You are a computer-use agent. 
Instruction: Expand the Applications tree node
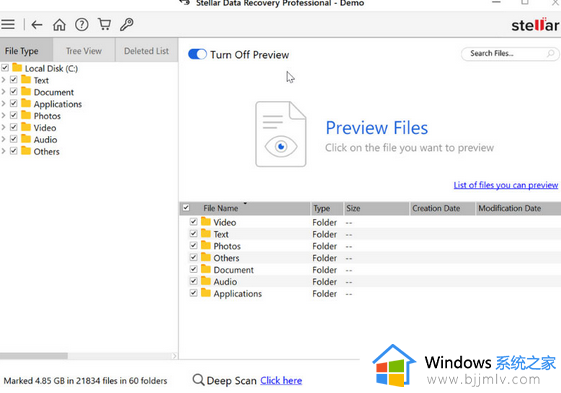pyautogui.click(x=3, y=103)
